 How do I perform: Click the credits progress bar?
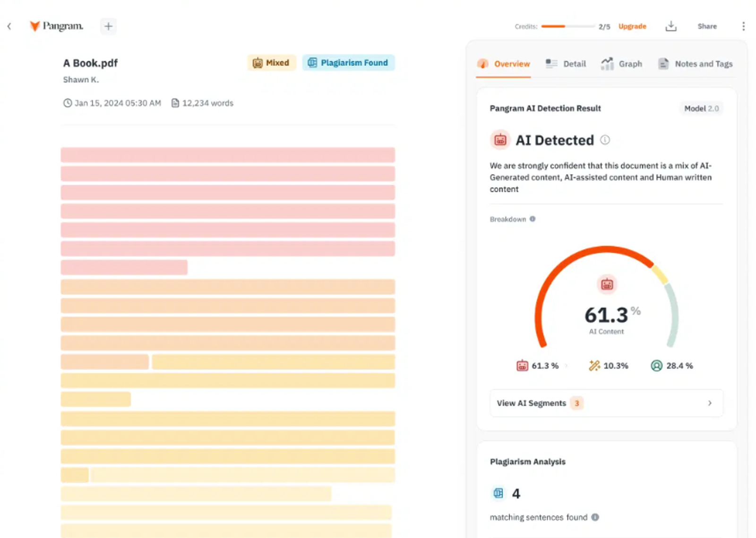567,26
